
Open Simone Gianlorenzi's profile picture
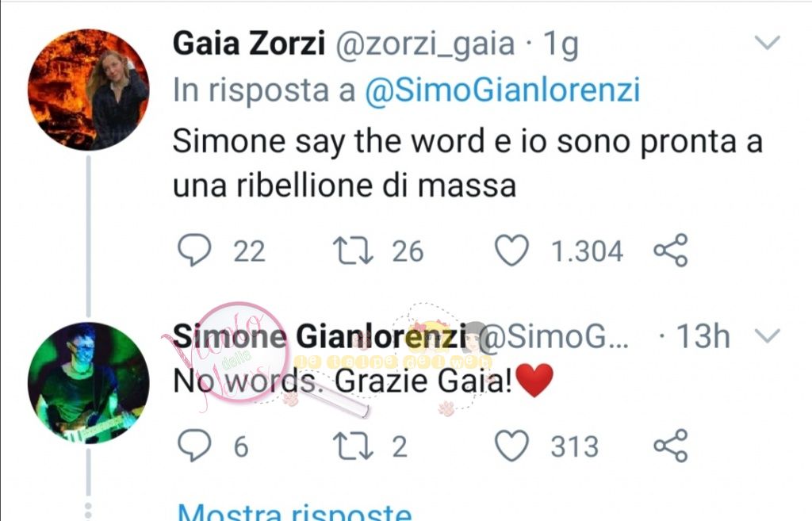89,383
